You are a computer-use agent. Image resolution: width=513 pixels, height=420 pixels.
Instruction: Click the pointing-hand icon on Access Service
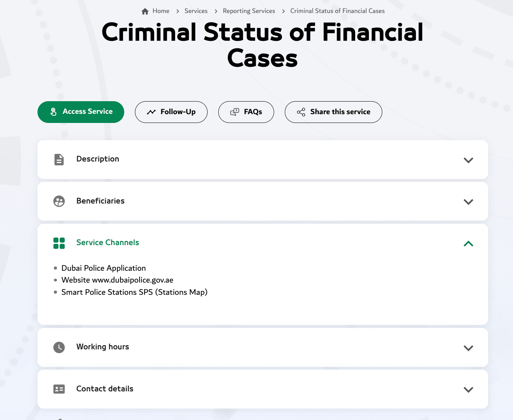click(53, 112)
